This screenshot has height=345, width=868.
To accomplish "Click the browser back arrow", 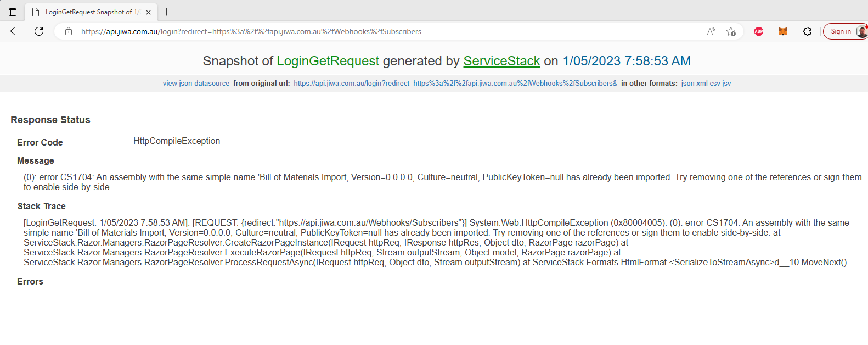I will 15,31.
